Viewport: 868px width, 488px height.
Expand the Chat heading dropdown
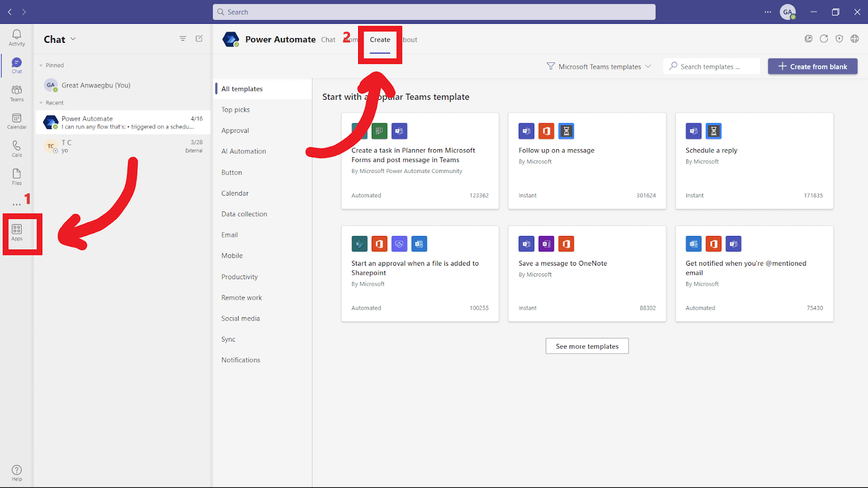click(x=73, y=38)
